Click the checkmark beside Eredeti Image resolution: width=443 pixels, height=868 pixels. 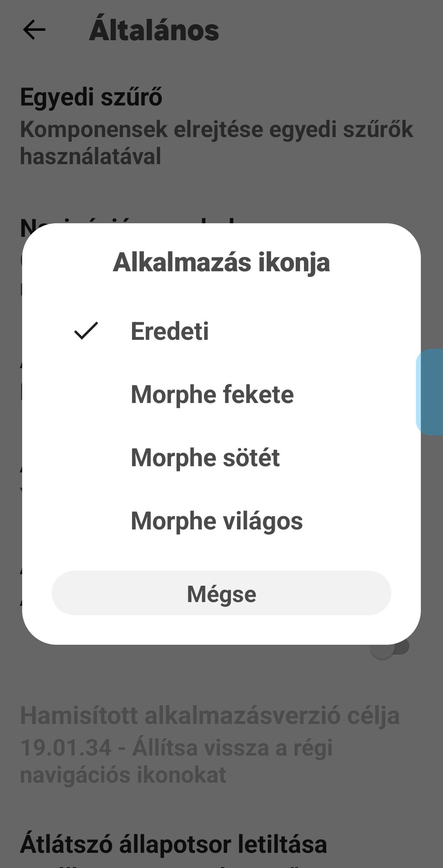pyautogui.click(x=86, y=331)
